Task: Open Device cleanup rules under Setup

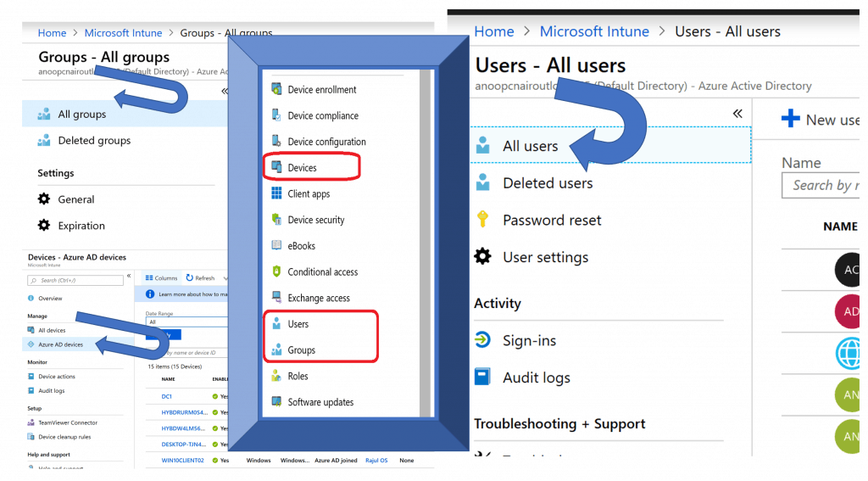Action: pos(59,437)
